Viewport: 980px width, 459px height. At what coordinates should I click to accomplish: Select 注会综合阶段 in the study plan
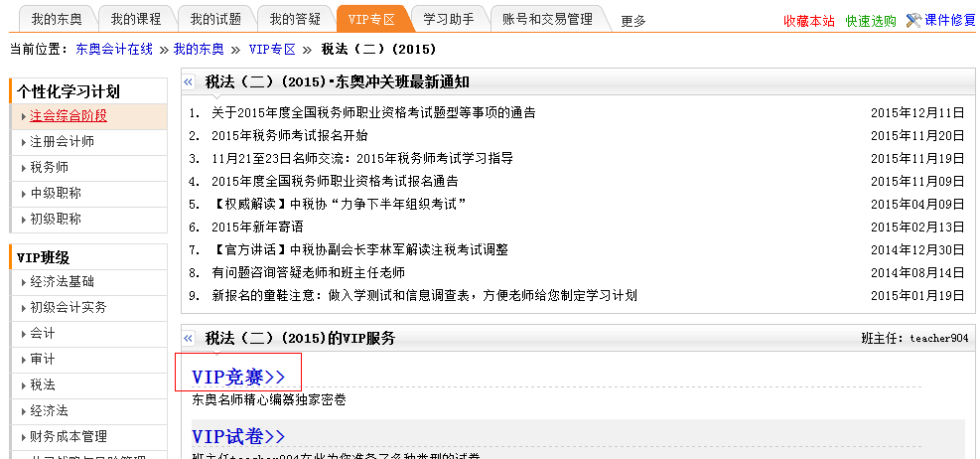pyautogui.click(x=68, y=116)
